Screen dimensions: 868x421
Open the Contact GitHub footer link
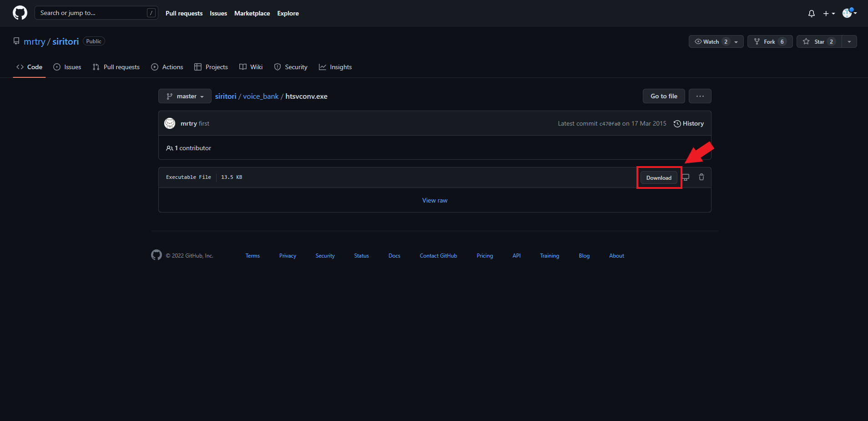(439, 256)
